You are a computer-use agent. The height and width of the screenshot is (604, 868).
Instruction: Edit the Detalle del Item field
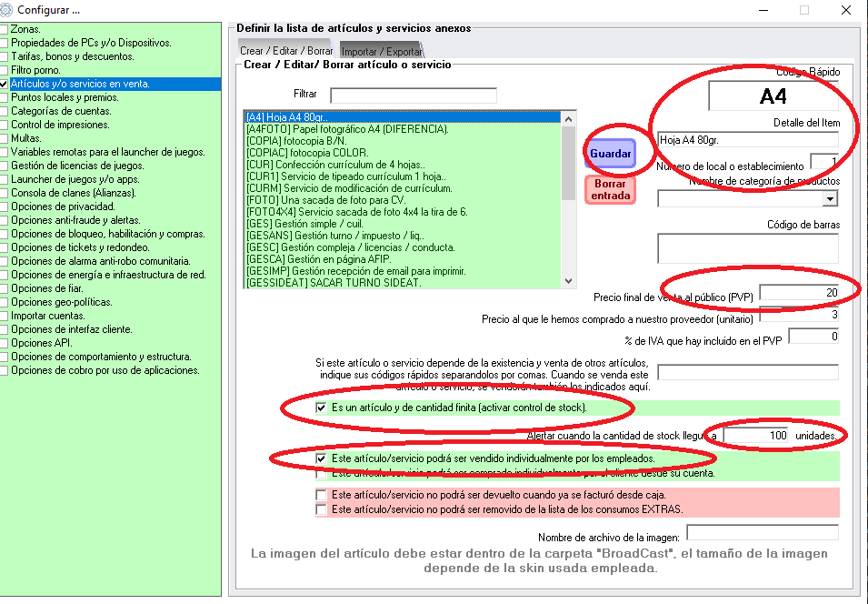click(x=748, y=140)
